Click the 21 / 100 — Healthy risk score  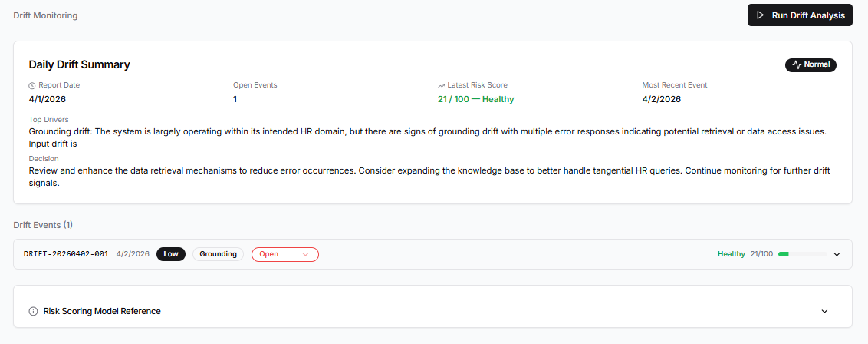click(x=475, y=99)
